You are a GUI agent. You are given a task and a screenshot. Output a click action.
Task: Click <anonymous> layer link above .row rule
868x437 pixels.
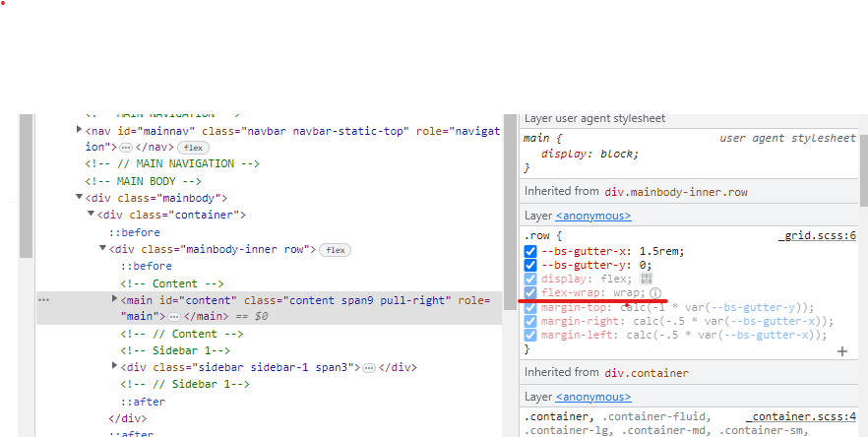pyautogui.click(x=593, y=216)
